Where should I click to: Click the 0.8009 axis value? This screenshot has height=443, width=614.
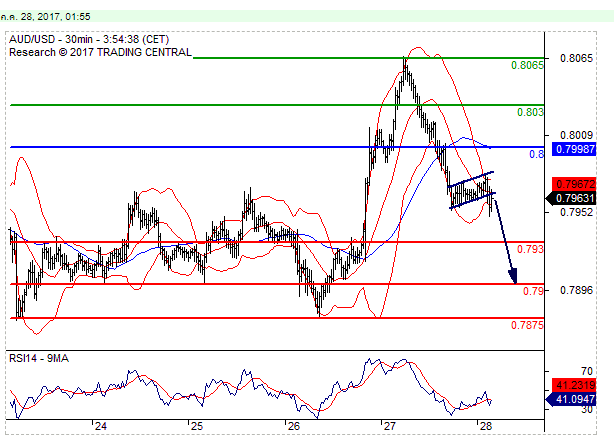(x=576, y=135)
